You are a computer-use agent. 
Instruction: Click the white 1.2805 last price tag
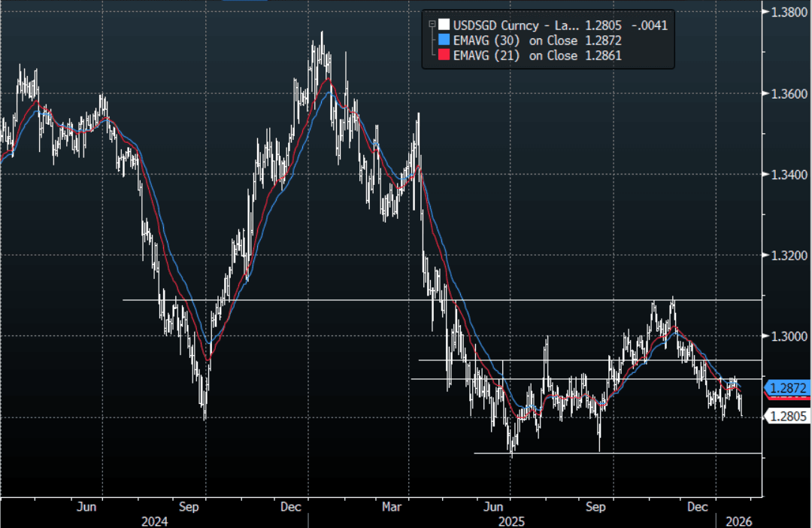[786, 415]
